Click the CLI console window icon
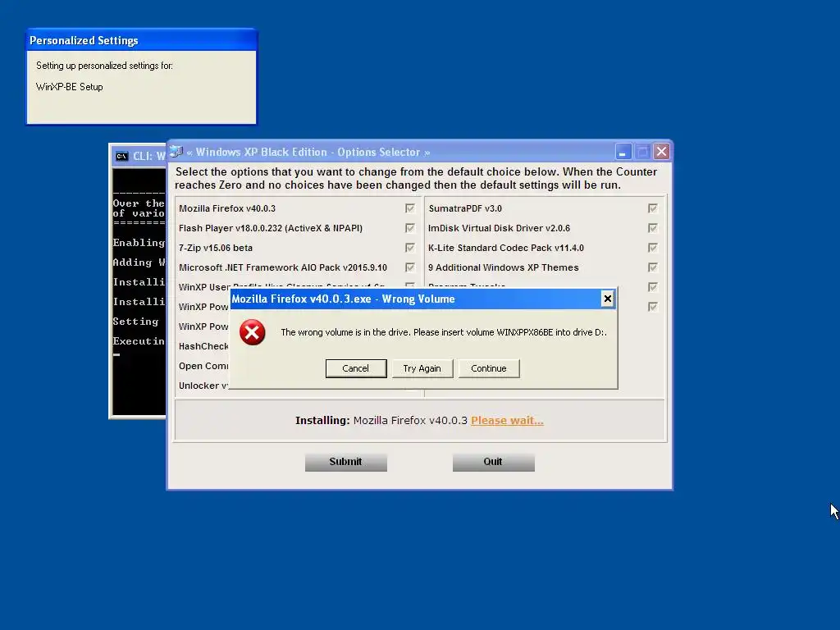The image size is (840, 630). coord(122,157)
